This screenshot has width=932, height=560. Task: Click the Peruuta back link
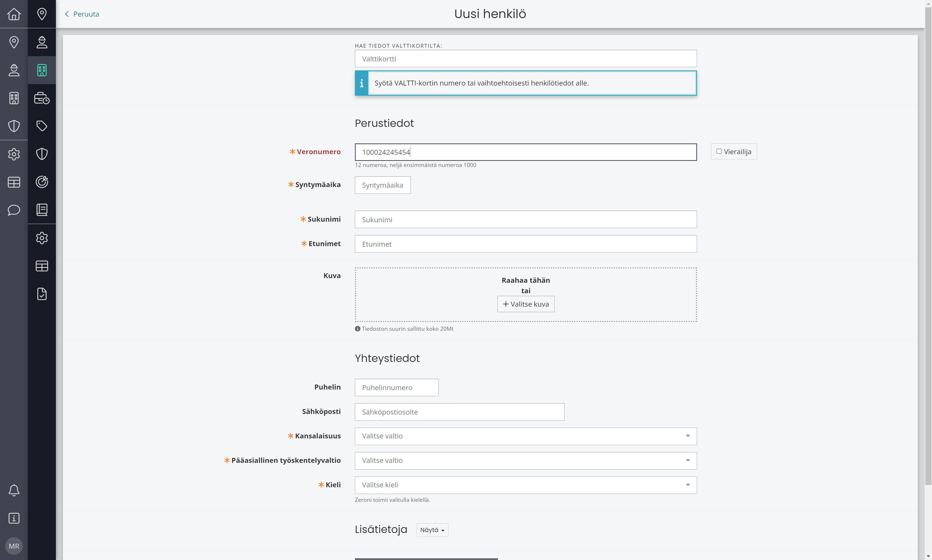pos(82,14)
